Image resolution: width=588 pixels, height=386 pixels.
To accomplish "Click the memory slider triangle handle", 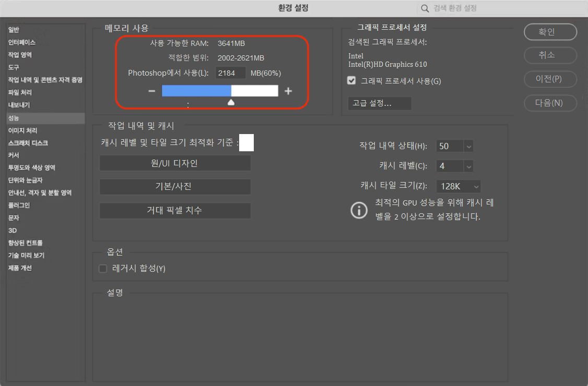I will 231,102.
